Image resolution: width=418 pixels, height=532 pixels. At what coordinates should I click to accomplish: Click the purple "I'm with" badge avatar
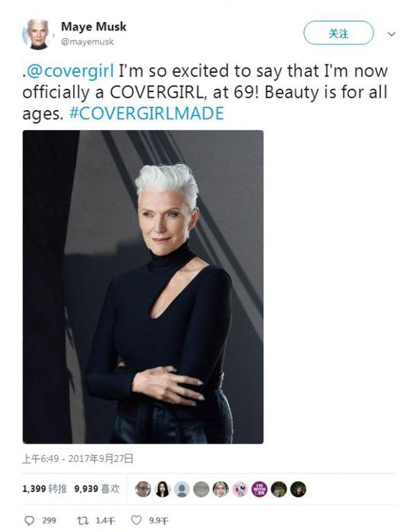pyautogui.click(x=259, y=489)
